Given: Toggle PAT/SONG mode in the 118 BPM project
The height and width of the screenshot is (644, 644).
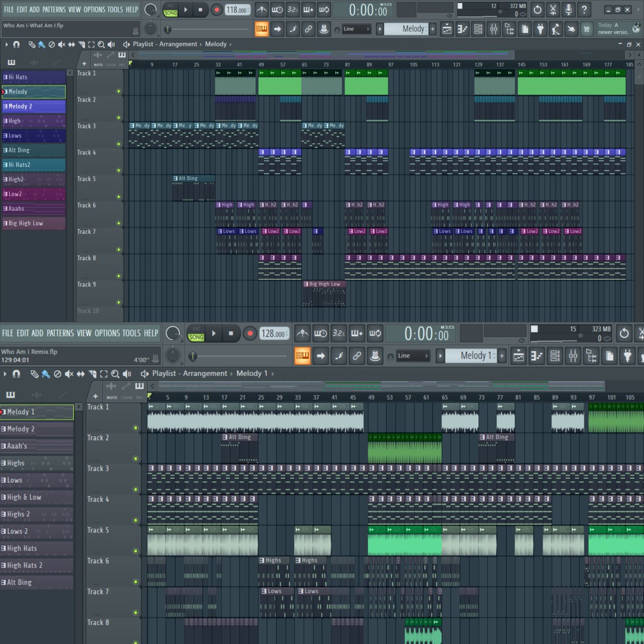Looking at the screenshot, I should pyautogui.click(x=171, y=10).
